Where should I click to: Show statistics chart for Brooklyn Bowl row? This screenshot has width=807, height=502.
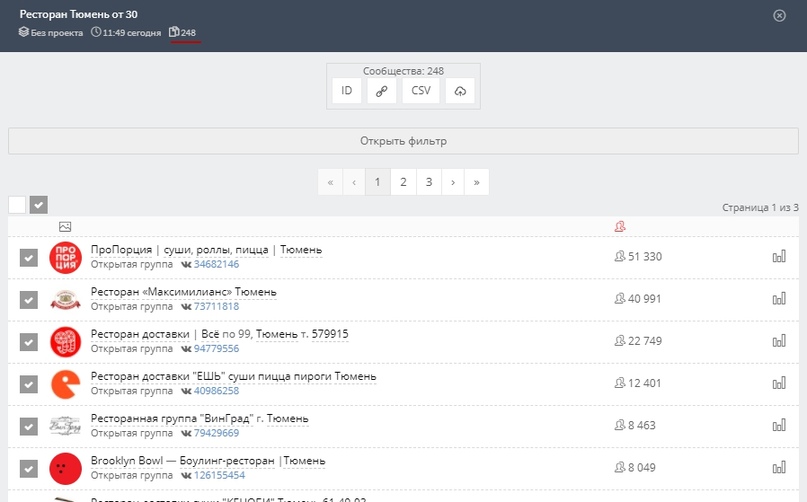779,468
